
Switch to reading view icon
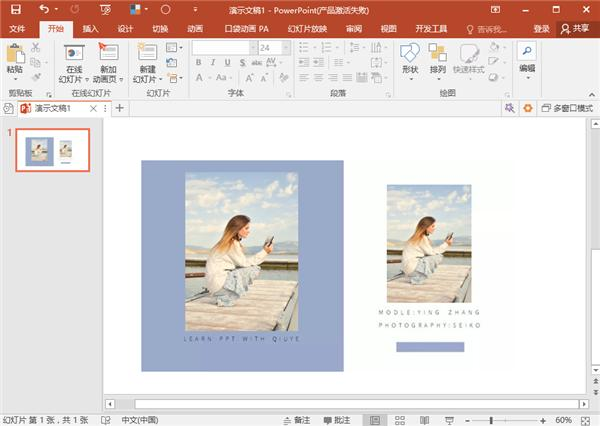coord(424,420)
